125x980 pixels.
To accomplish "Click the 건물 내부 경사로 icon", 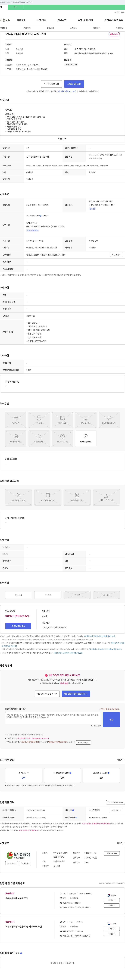I will point(106,497).
